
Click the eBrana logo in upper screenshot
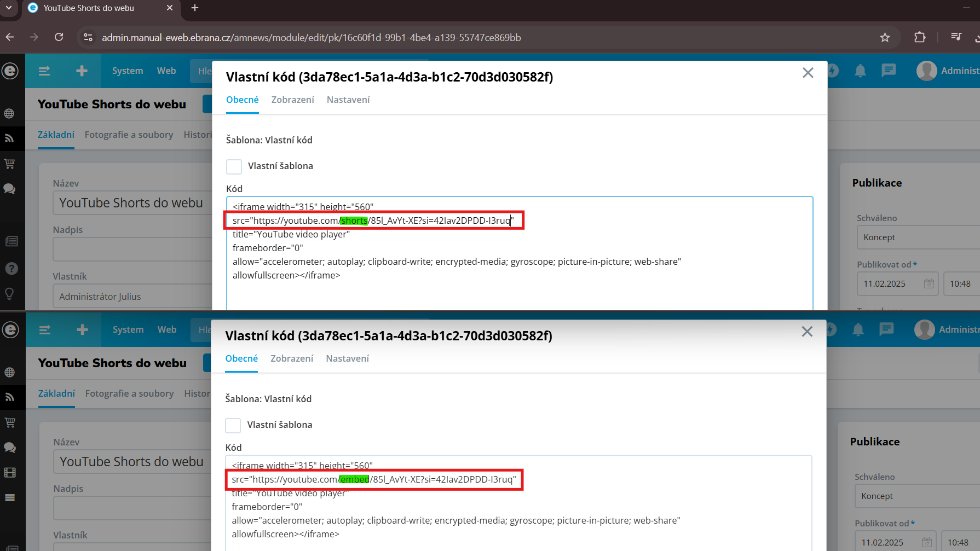pyautogui.click(x=10, y=71)
